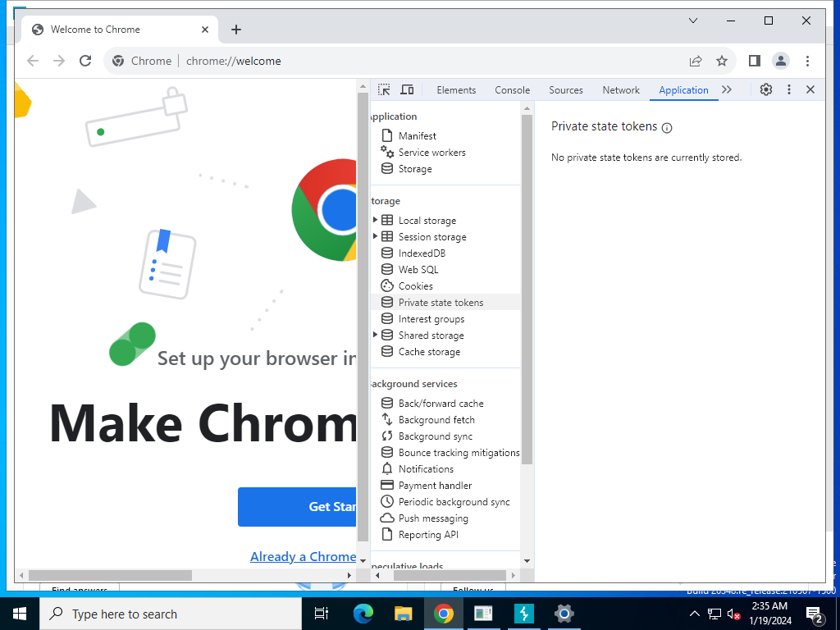Open the notification center icon

point(814,614)
